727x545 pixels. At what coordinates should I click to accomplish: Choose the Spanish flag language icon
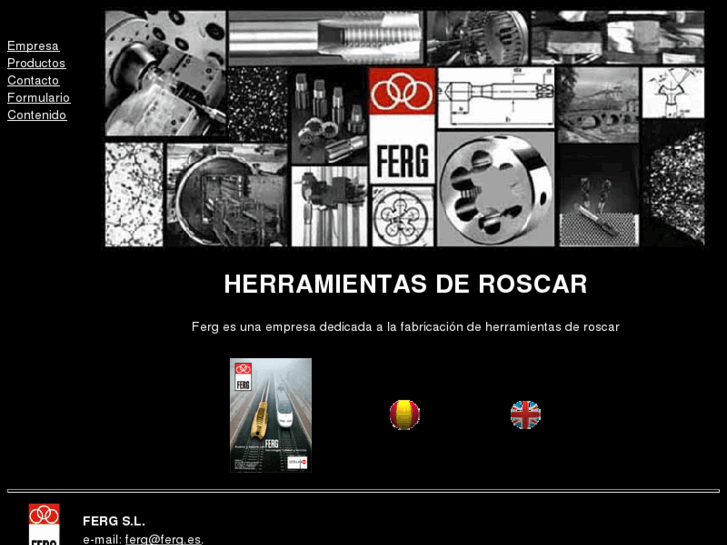(x=404, y=415)
